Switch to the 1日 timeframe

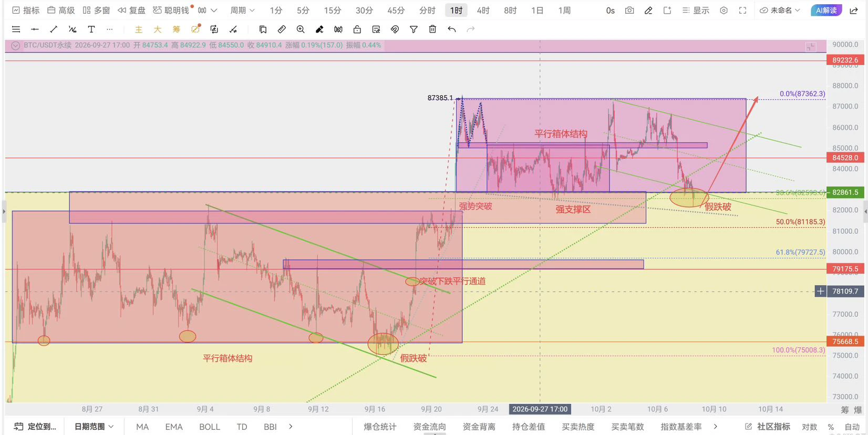(x=537, y=10)
